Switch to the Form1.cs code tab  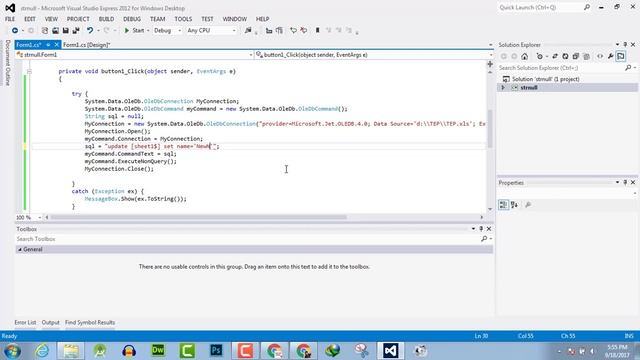tap(29, 45)
